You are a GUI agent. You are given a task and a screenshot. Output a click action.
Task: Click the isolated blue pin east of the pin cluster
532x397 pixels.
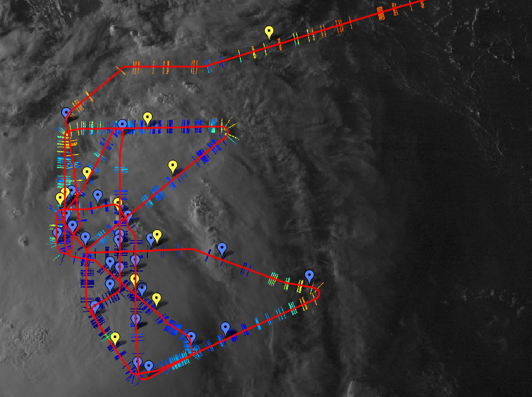point(222,248)
